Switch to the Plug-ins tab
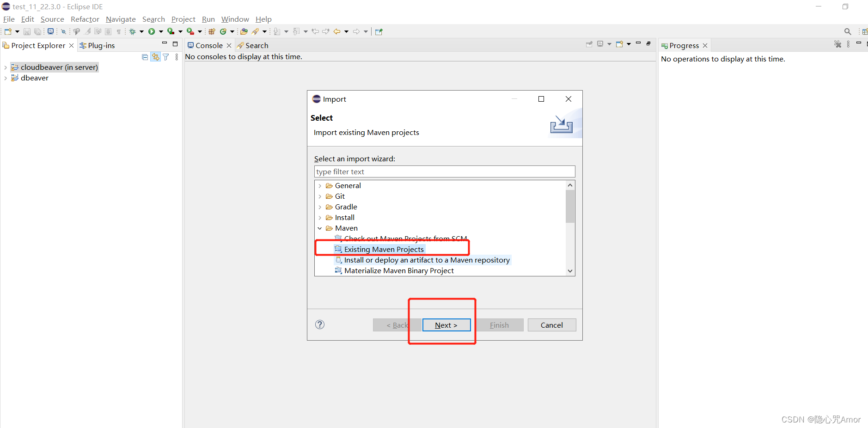The height and width of the screenshot is (428, 868). tap(97, 45)
